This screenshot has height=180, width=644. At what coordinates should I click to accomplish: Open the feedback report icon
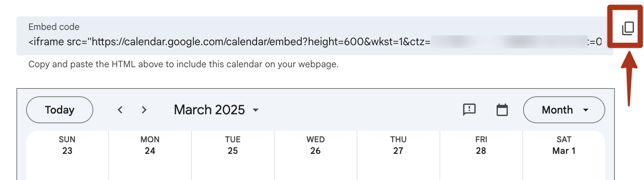(469, 110)
